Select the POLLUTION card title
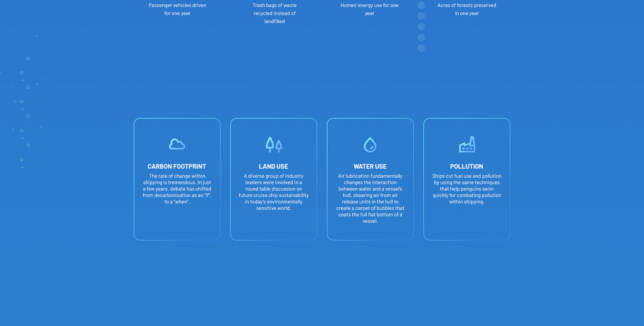The image size is (644, 326). (x=466, y=166)
